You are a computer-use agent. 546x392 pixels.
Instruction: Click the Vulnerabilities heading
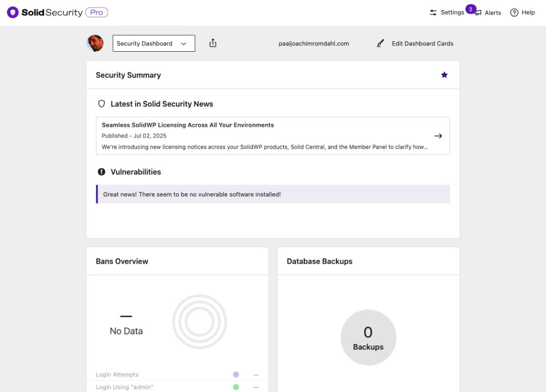[x=136, y=172]
